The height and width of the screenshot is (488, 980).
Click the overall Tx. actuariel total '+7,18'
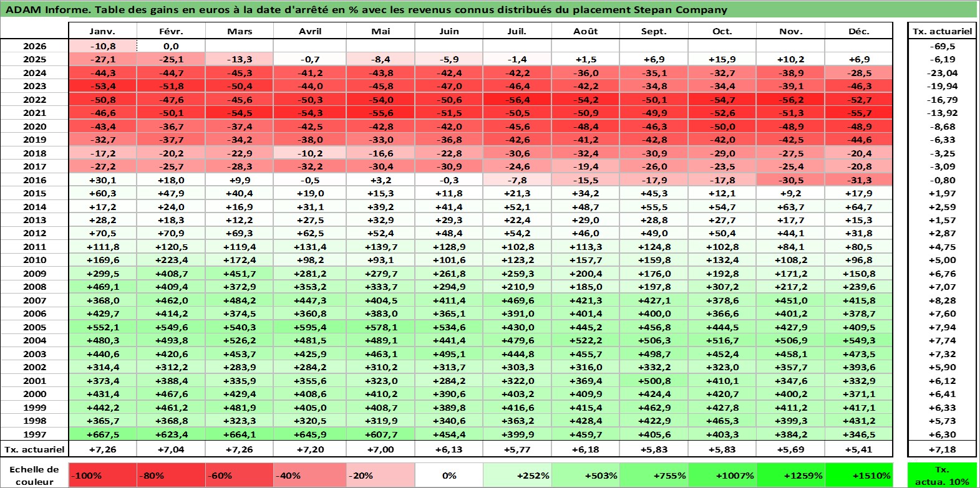942,449
